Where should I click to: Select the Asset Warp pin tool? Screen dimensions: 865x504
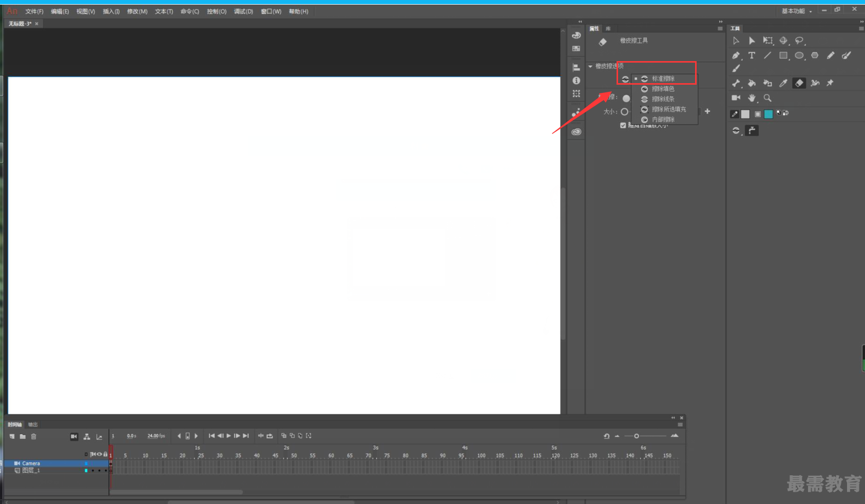tap(830, 83)
